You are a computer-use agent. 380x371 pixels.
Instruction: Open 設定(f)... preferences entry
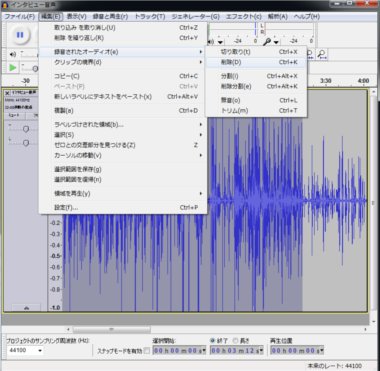click(x=123, y=208)
